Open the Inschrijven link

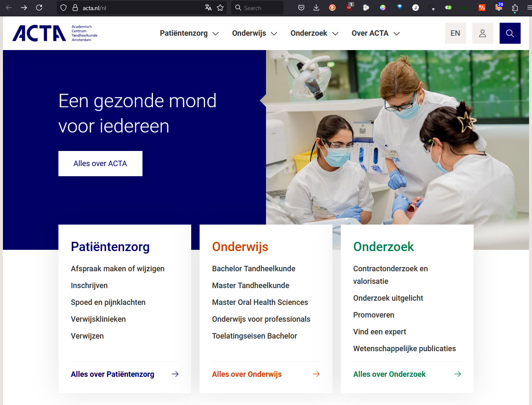(89, 286)
